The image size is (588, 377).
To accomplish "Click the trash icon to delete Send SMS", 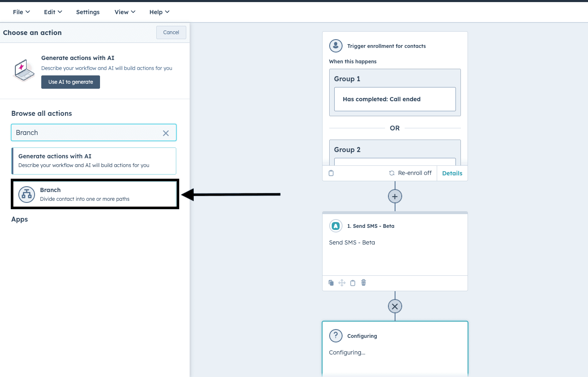I will [363, 283].
